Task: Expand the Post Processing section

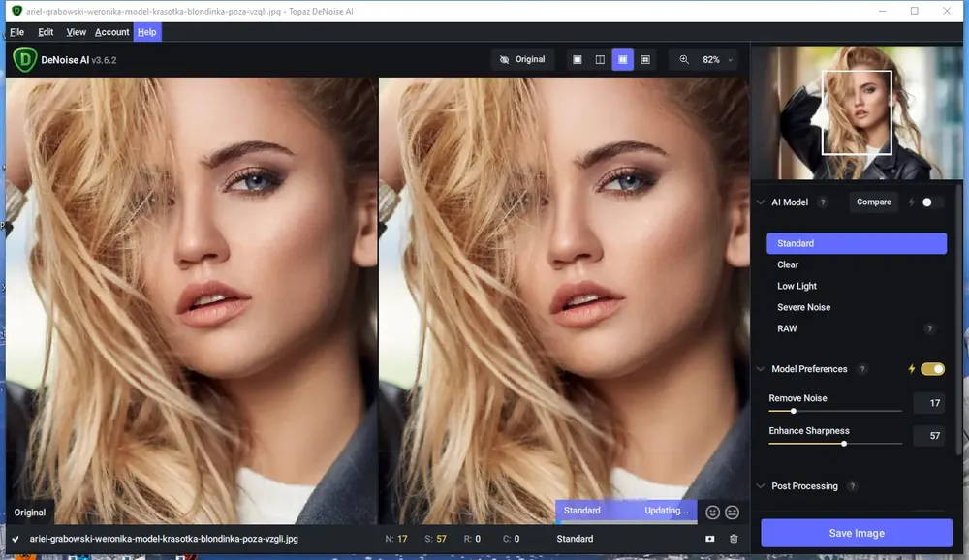Action: tap(761, 485)
